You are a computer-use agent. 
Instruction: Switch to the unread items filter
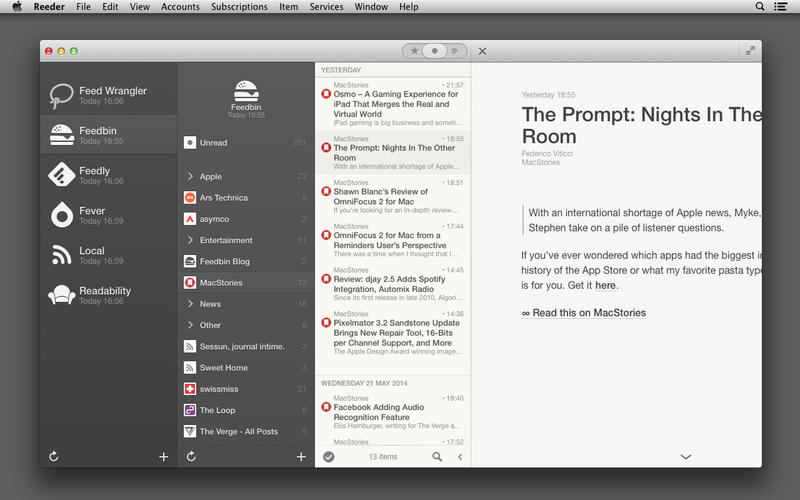point(434,51)
